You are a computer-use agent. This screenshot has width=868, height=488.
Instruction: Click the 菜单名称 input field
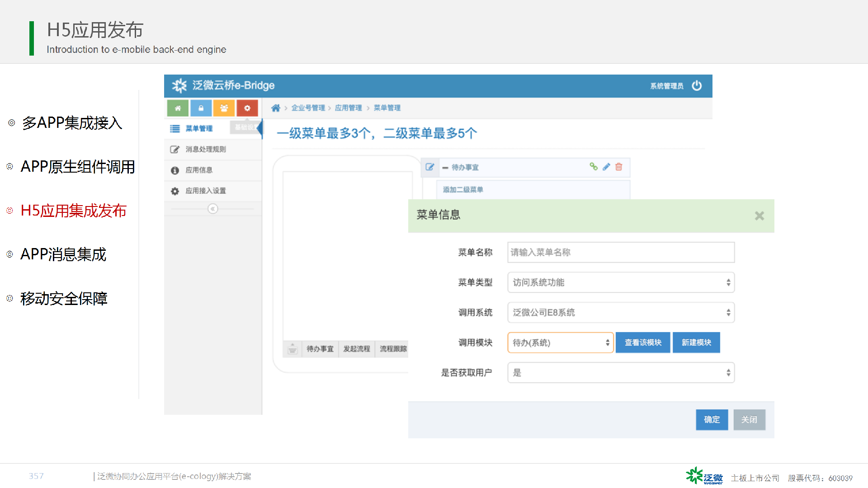point(621,252)
